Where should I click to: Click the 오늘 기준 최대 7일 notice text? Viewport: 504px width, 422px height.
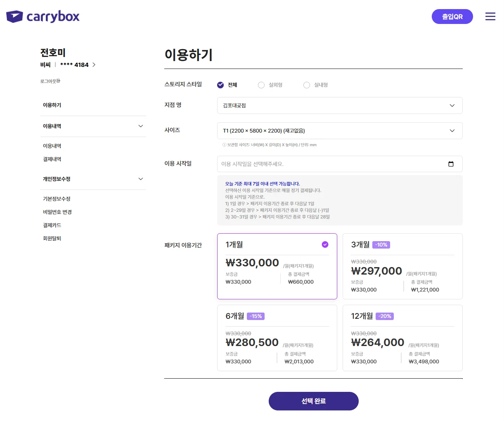pyautogui.click(x=263, y=184)
